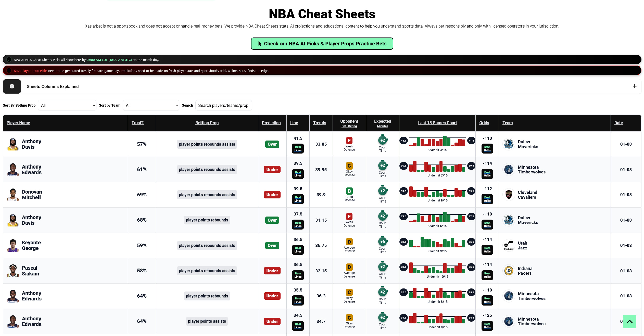Viewport: 644px width, 336px height.
Task: Click Pascal Siakam's player avatar
Action: click(x=13, y=271)
